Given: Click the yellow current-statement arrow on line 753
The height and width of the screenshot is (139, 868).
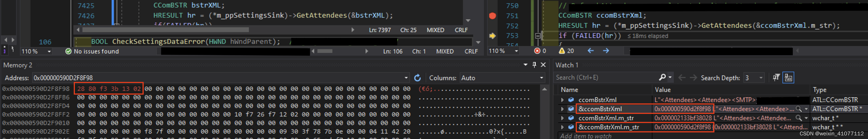Looking at the screenshot, I should (492, 36).
